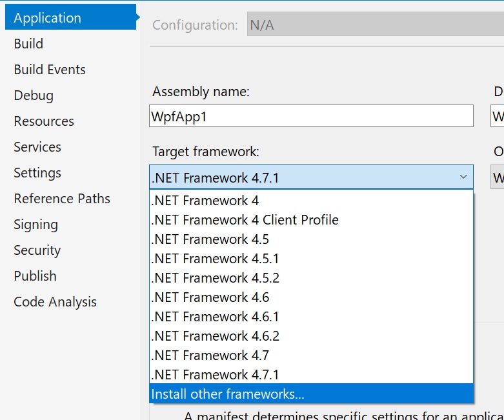Switch to the Code Analysis tab
Screen dimensions: 504x420
pyautogui.click(x=55, y=302)
